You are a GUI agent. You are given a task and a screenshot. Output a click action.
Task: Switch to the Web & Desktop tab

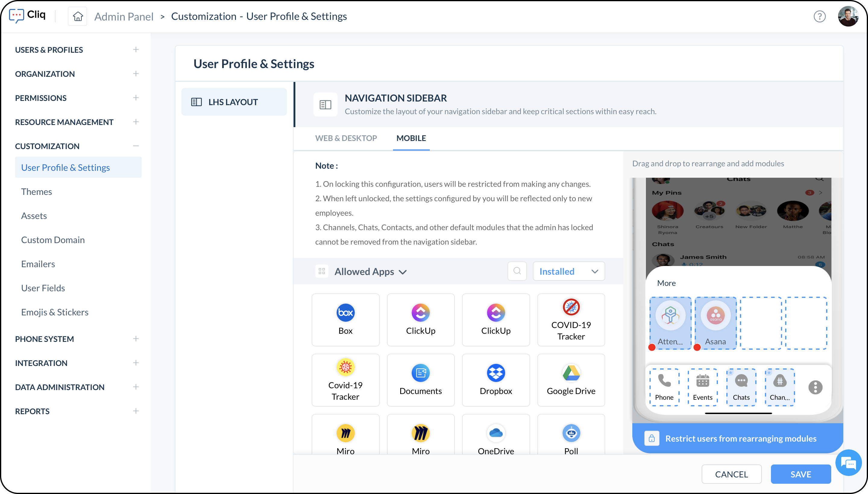coord(346,138)
